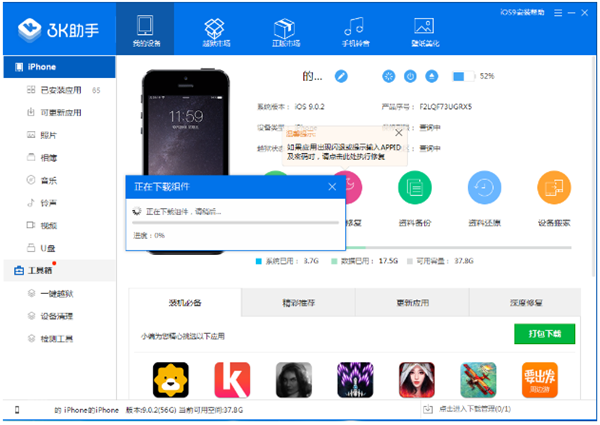This screenshot has height=425, width=600.
Task: Click the green batch download button
Action: [x=545, y=334]
